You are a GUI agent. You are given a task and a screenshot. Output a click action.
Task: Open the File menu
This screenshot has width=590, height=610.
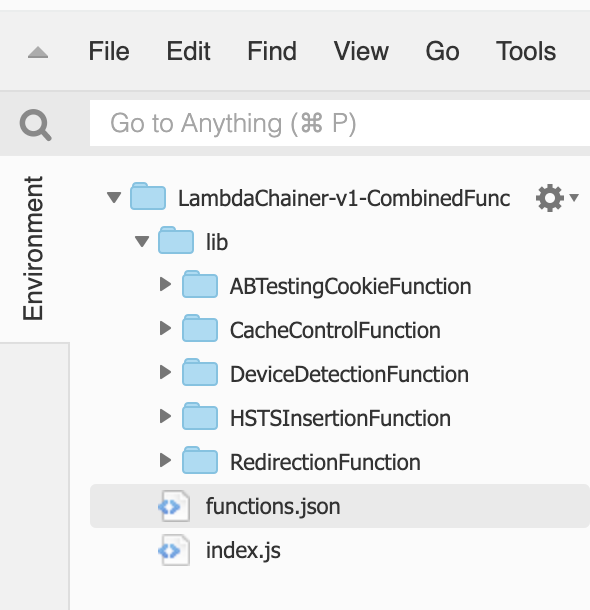pyautogui.click(x=109, y=51)
